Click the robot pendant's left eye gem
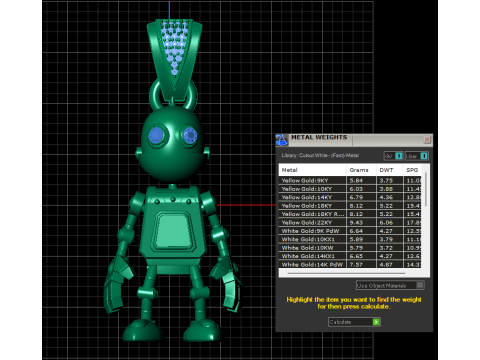The image size is (480, 360). [x=155, y=135]
